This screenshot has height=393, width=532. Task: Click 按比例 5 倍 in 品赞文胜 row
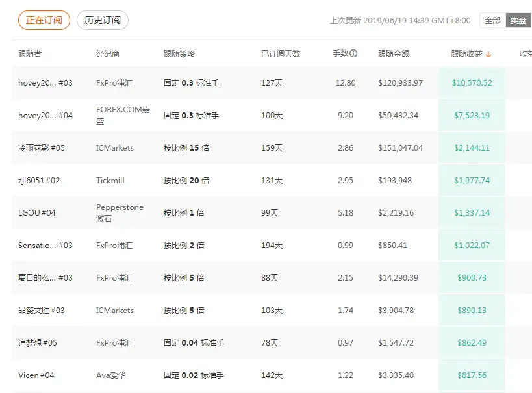(x=184, y=311)
